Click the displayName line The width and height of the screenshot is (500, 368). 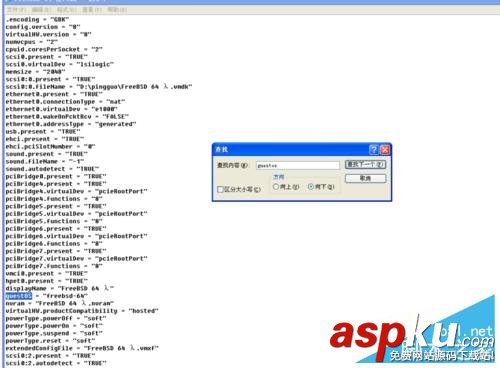[60, 288]
